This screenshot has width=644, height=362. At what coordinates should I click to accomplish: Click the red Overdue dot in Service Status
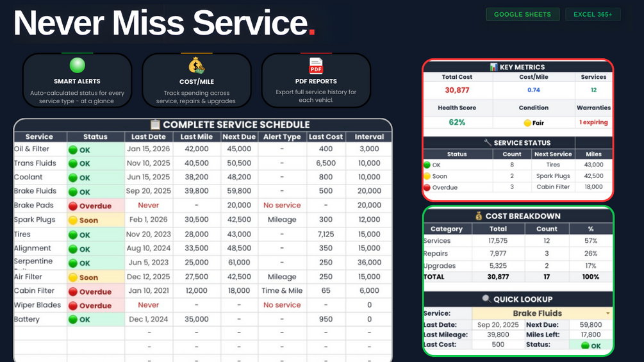click(x=427, y=188)
